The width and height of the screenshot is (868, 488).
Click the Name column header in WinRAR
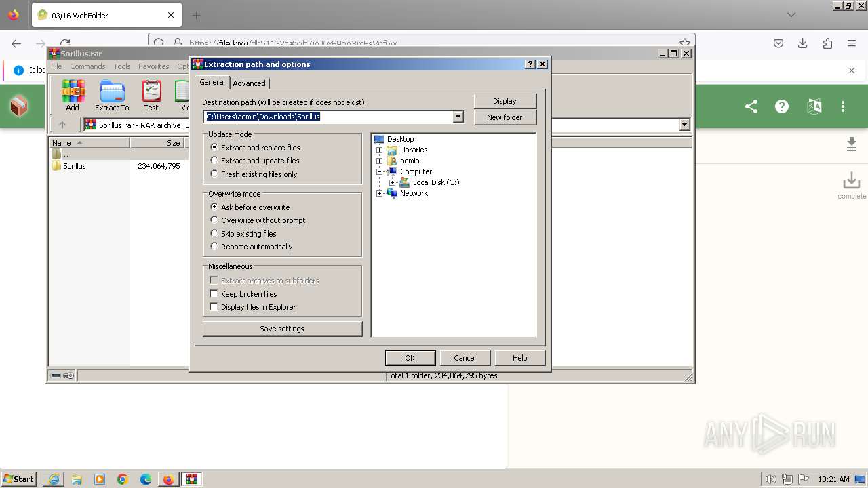coord(89,143)
